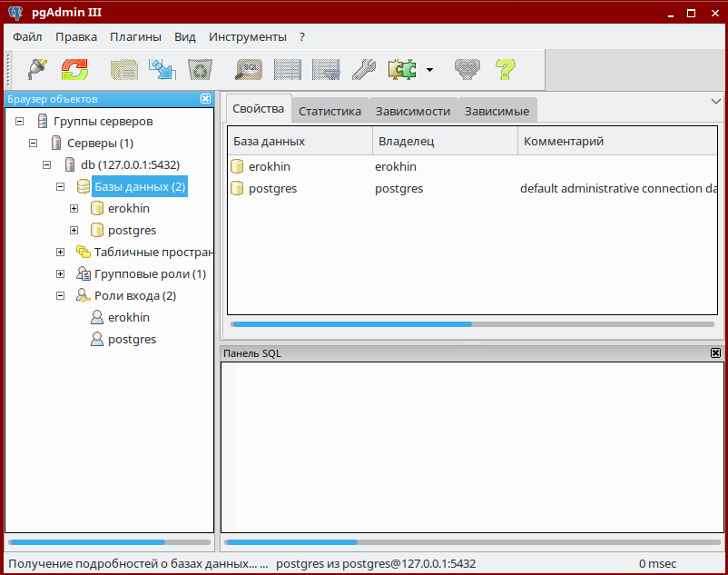Click the Guru hint elephant icon

coord(467,70)
